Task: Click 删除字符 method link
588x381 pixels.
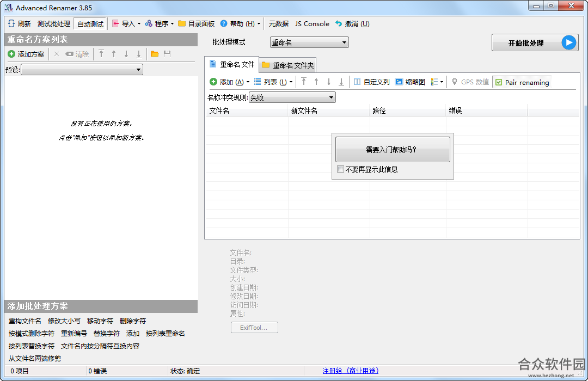Action: pos(133,321)
